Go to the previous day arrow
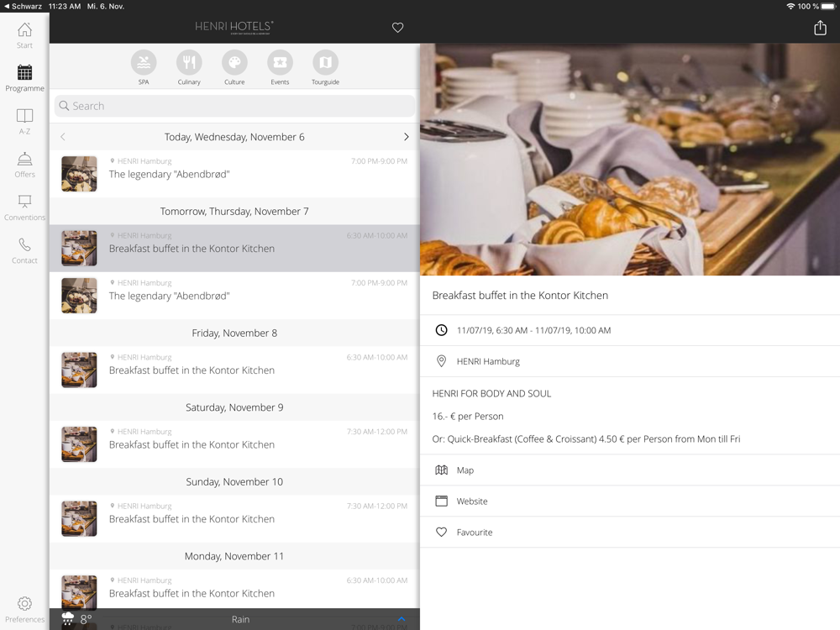 coord(63,137)
